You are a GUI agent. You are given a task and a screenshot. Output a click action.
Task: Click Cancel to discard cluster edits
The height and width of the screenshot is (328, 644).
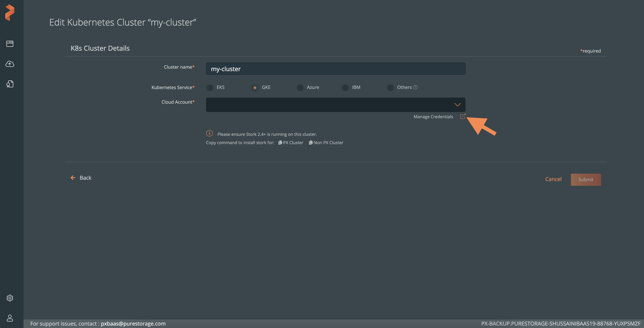(x=553, y=179)
